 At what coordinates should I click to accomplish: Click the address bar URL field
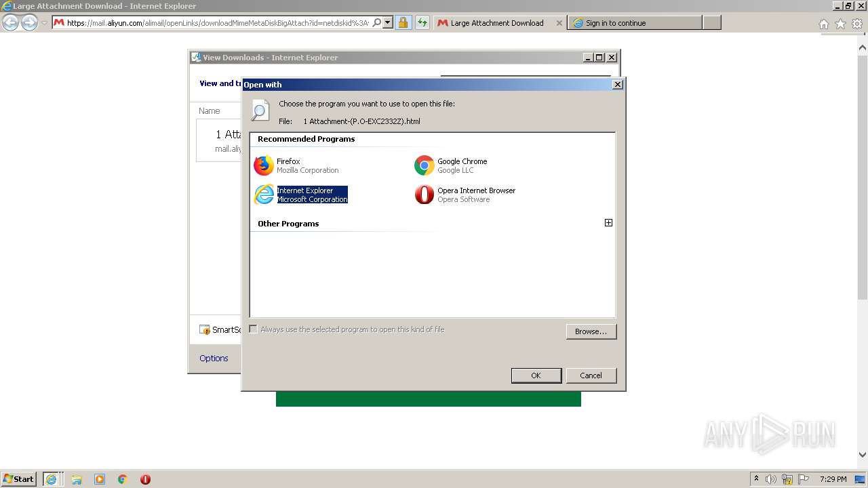point(217,23)
